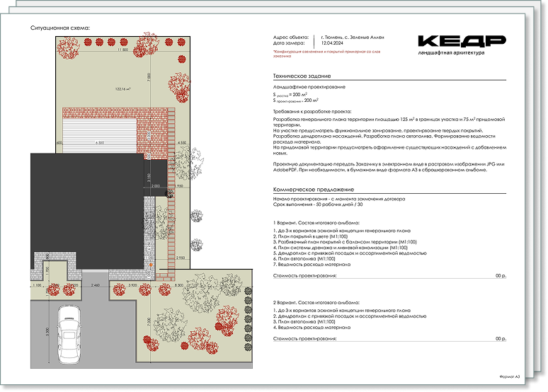Viewport: 548px width, 392px height.
Task: Click '1 Вариант. Состав итогового альбома' heading
Action: pyautogui.click(x=316, y=223)
